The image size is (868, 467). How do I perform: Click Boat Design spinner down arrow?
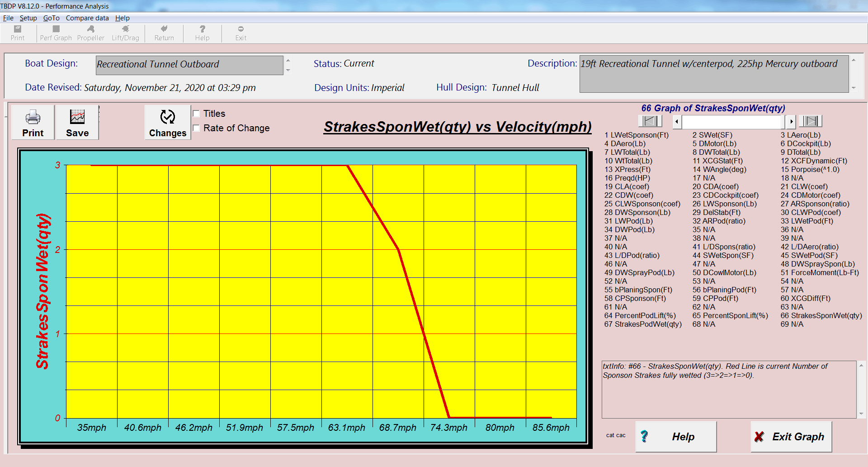point(288,70)
